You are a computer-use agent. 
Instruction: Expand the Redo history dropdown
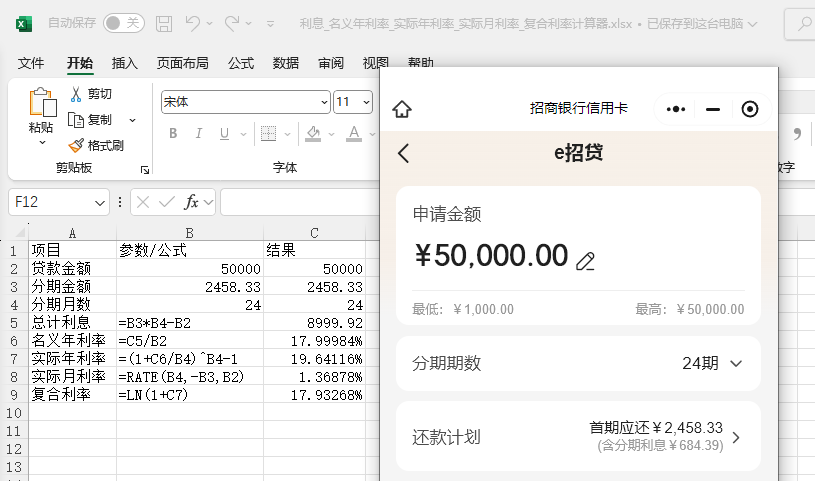(248, 23)
